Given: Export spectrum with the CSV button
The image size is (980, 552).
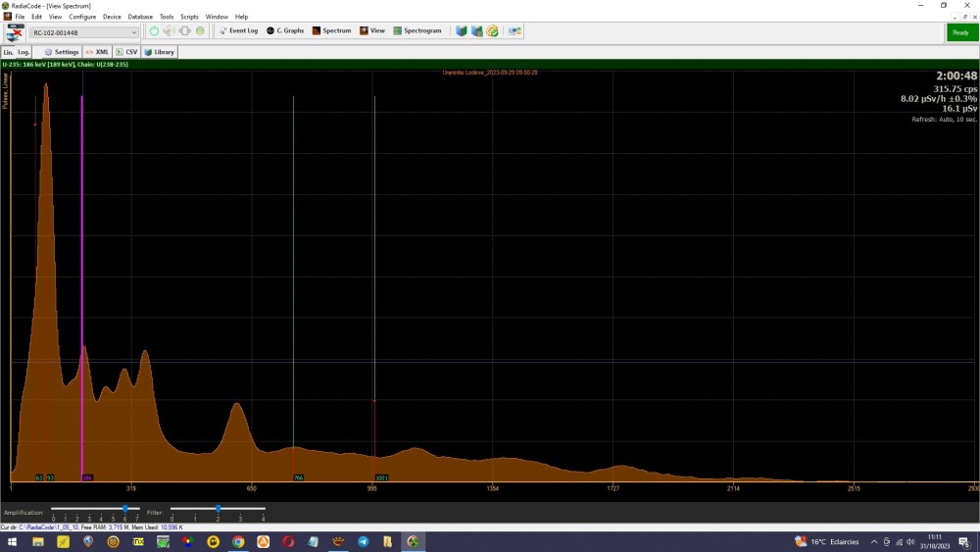Looking at the screenshot, I should tap(126, 52).
